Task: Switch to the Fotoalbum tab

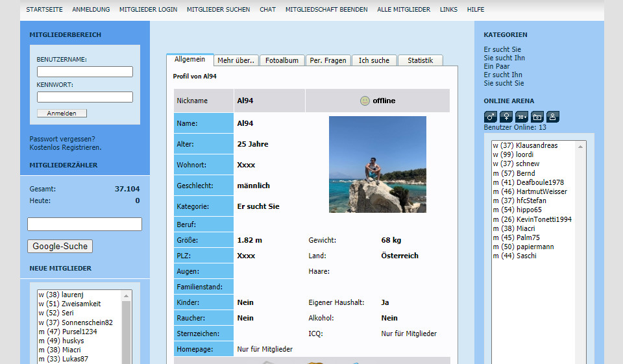Action: (282, 60)
